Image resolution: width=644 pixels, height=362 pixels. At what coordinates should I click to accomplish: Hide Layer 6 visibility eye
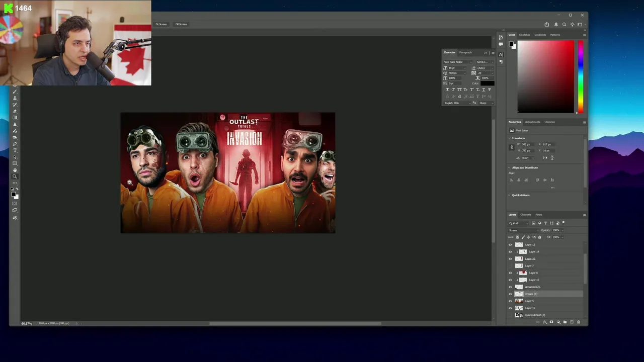(x=510, y=273)
